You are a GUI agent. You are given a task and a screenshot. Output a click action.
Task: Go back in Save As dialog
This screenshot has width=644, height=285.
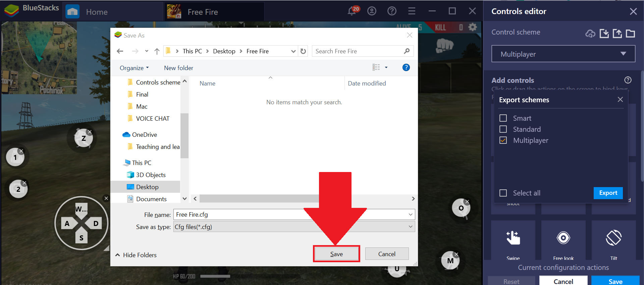click(120, 51)
